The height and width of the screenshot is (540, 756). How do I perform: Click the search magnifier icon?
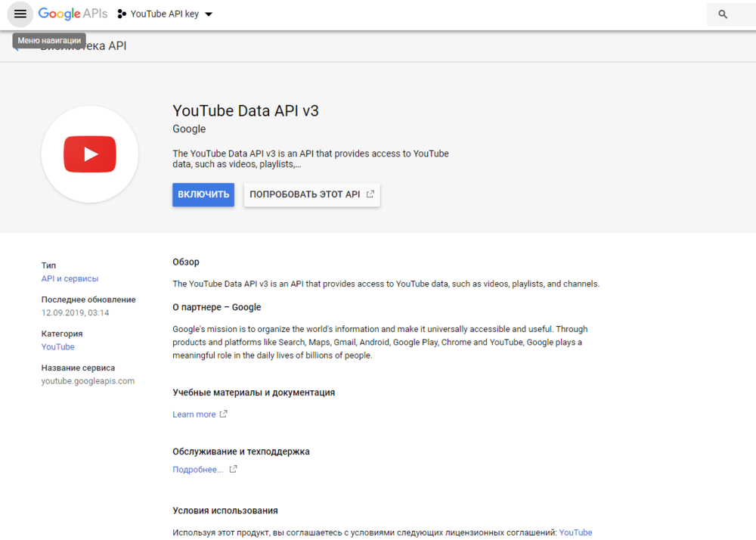coord(723,14)
